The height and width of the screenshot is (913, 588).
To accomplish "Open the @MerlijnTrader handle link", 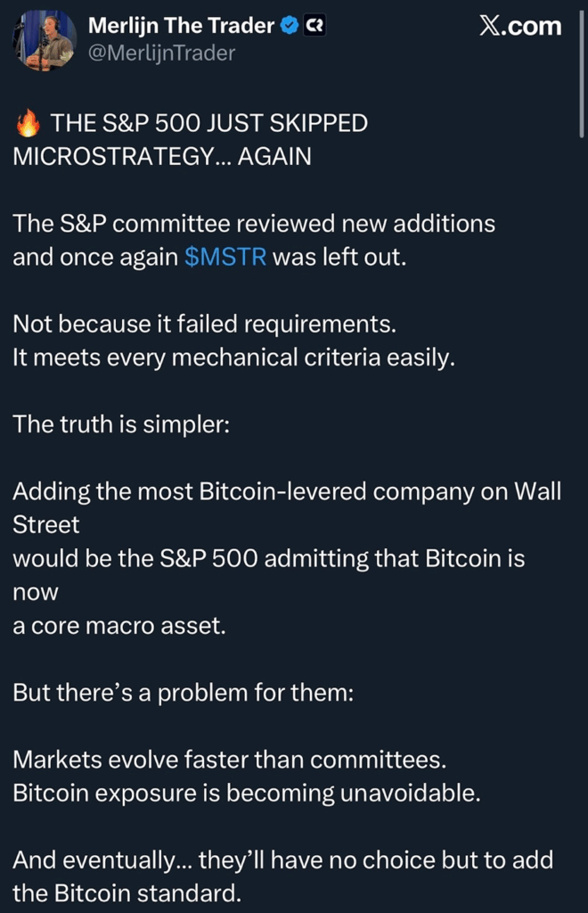I will point(161,53).
